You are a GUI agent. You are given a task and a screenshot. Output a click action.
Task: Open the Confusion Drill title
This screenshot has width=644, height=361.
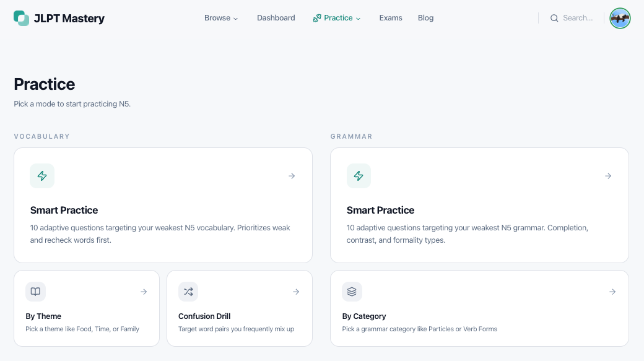pos(204,316)
